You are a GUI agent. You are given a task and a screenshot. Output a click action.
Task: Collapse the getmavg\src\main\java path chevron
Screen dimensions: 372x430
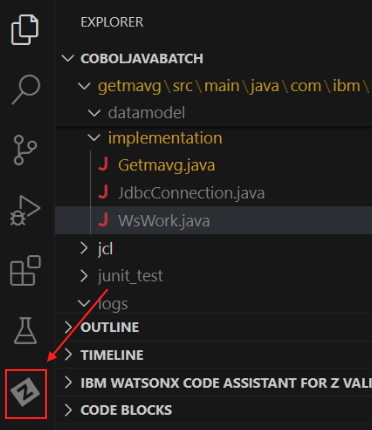[84, 86]
